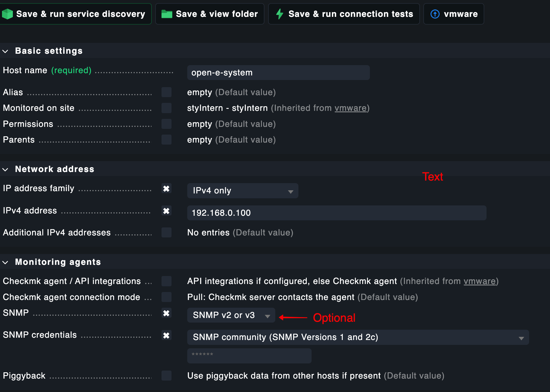Enable the Alias checkbox

[x=166, y=92]
